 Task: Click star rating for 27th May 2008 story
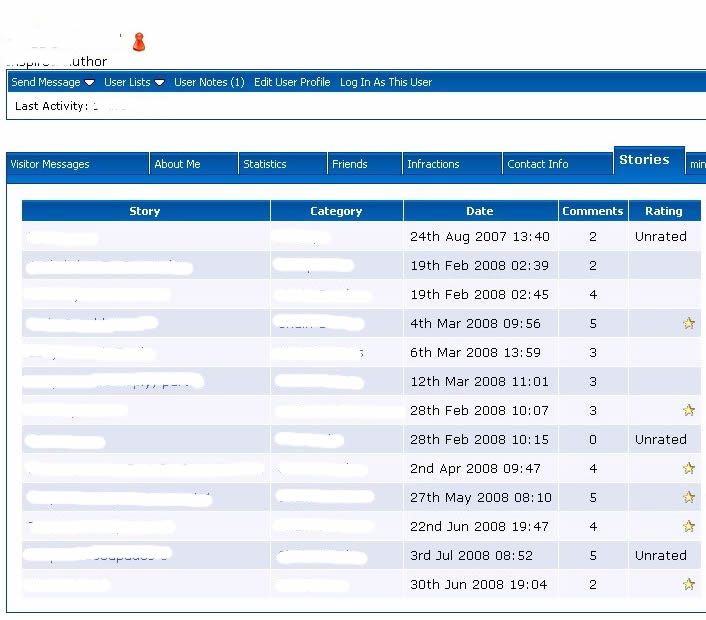[x=688, y=497]
